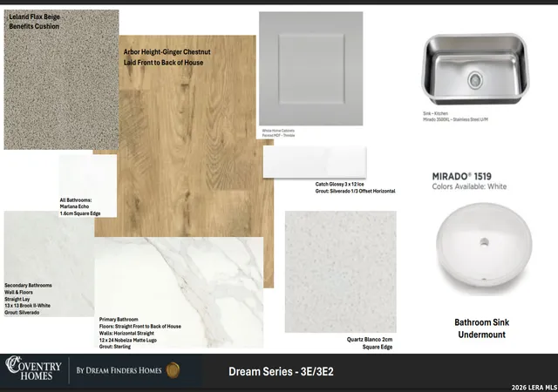Click the gold Dream Finders Homes emblem

[x=173, y=370]
